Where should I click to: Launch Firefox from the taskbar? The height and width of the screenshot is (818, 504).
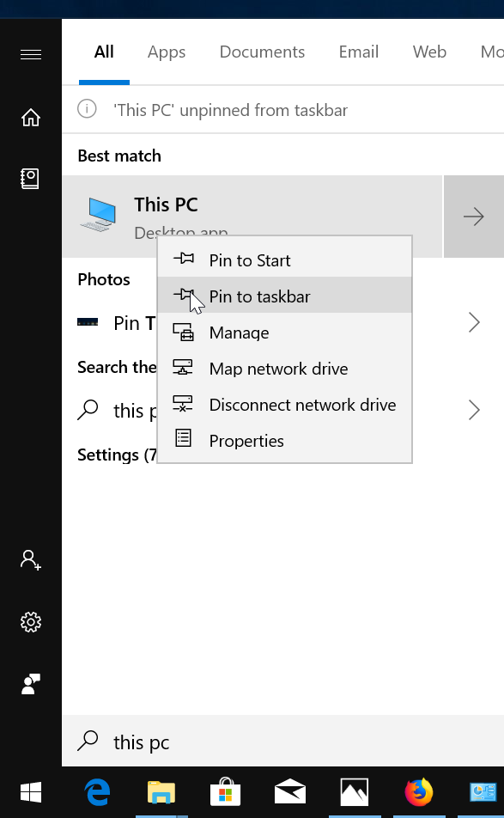pyautogui.click(x=418, y=791)
